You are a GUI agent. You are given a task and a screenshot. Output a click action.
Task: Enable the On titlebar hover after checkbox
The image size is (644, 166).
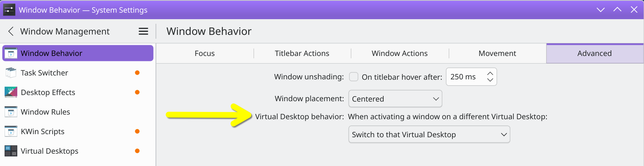coord(354,77)
